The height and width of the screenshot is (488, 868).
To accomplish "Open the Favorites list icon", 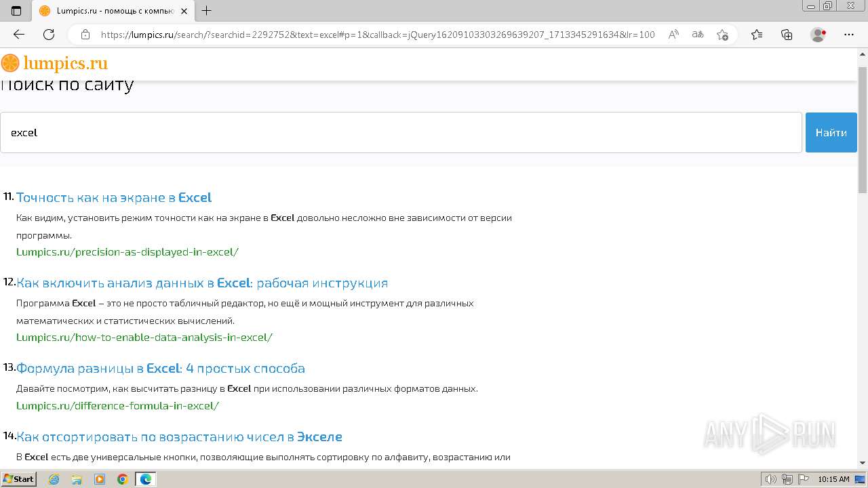I will pos(757,35).
